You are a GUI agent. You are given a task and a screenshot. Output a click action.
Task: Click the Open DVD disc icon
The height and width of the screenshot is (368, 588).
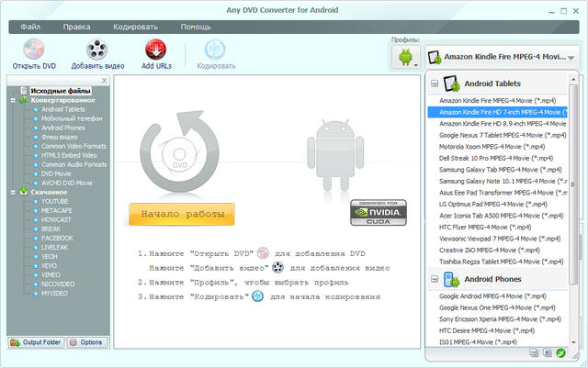click(34, 49)
